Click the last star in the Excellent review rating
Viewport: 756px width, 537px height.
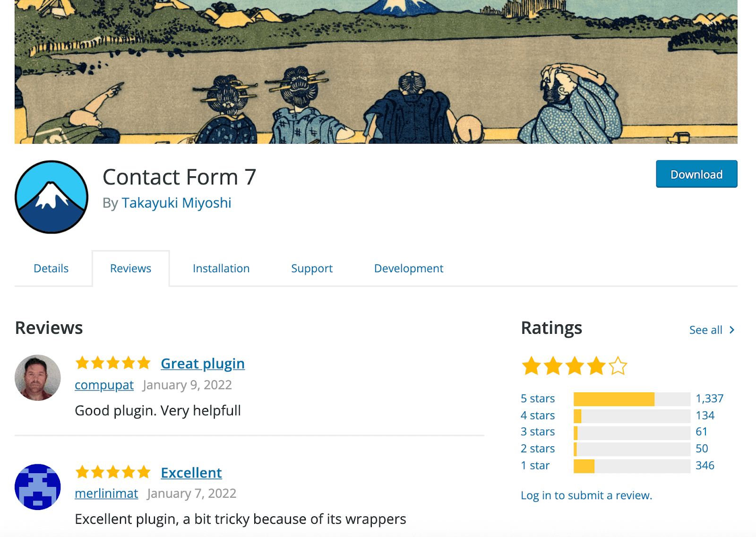point(144,472)
